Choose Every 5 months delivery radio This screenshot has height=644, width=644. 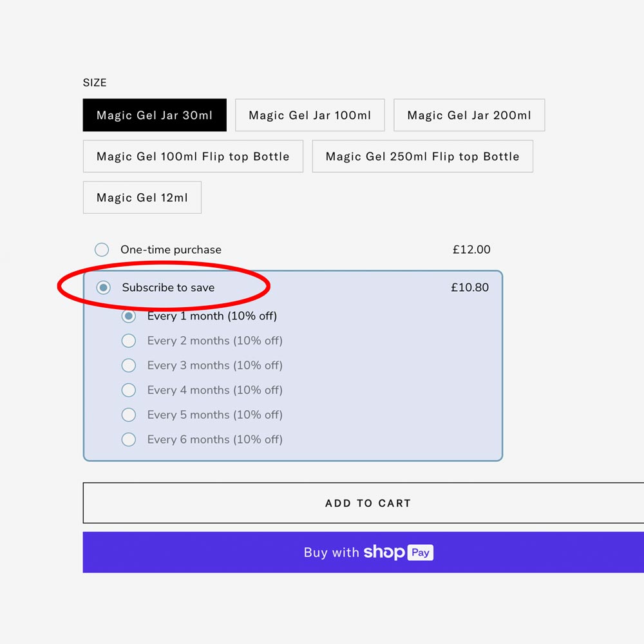click(129, 415)
